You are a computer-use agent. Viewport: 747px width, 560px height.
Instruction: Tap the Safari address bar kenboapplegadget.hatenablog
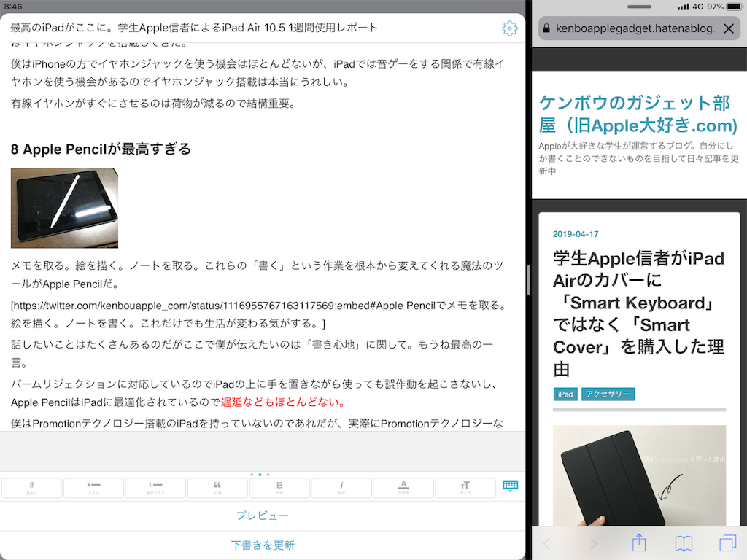coord(635,28)
